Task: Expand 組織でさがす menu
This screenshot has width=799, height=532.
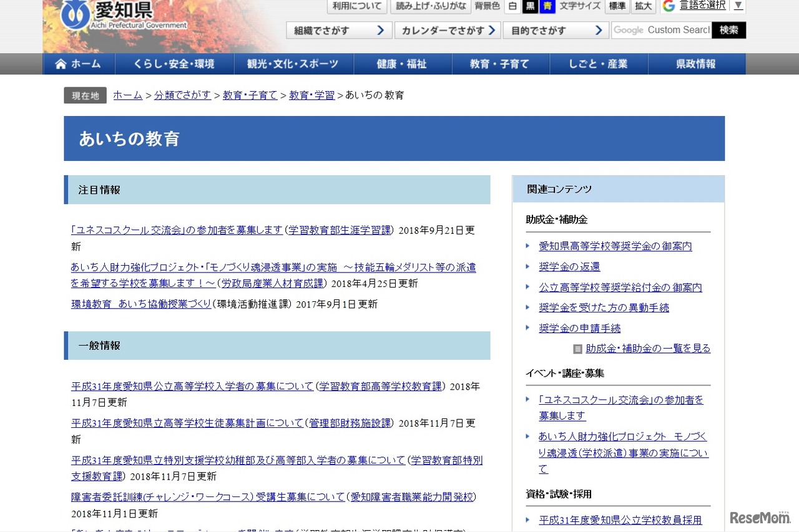Action: (339, 31)
